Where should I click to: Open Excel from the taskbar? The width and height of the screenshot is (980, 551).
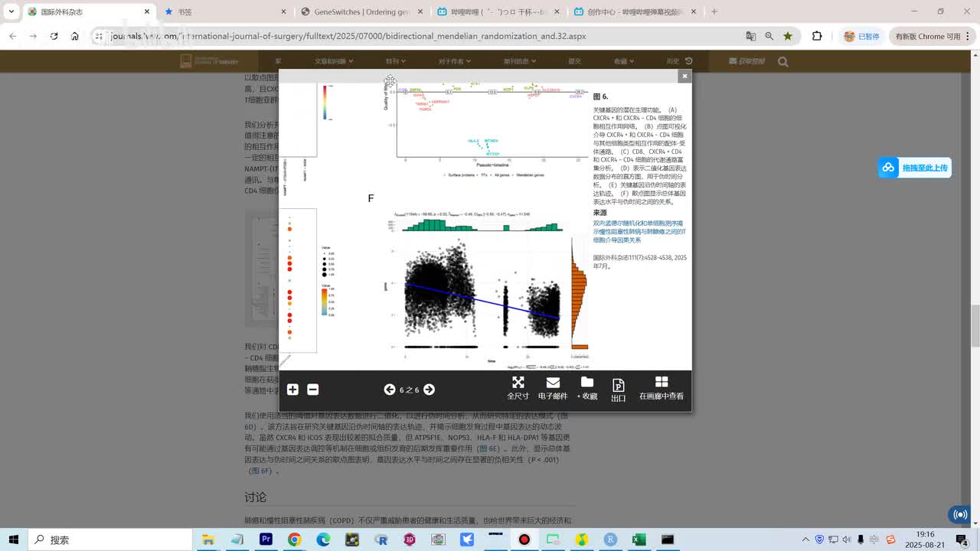click(x=639, y=540)
